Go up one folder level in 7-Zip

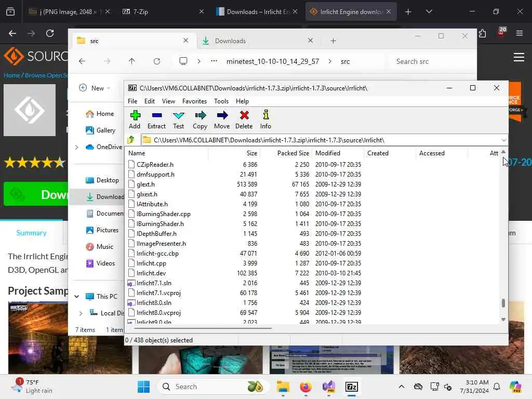click(131, 140)
